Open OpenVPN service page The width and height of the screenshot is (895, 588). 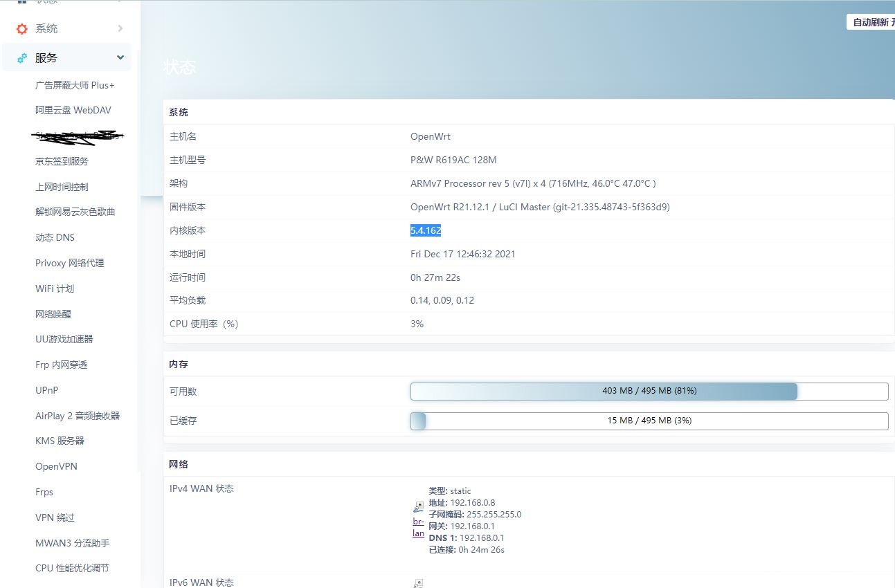click(56, 466)
